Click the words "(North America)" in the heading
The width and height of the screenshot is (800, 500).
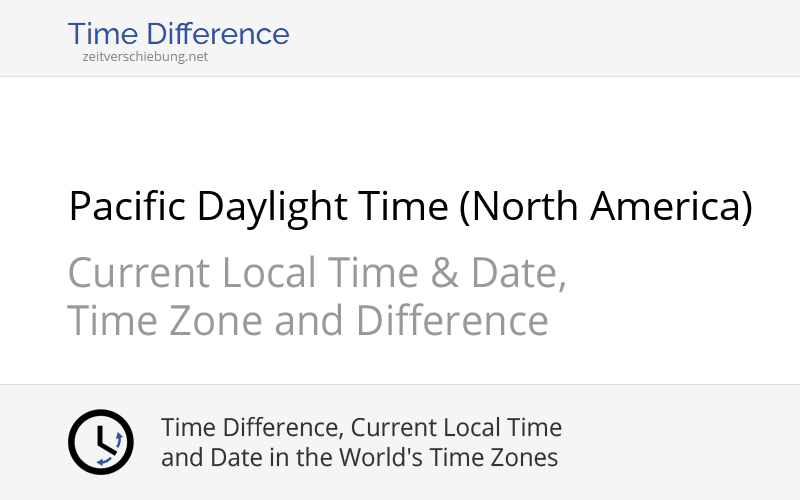[x=606, y=207]
